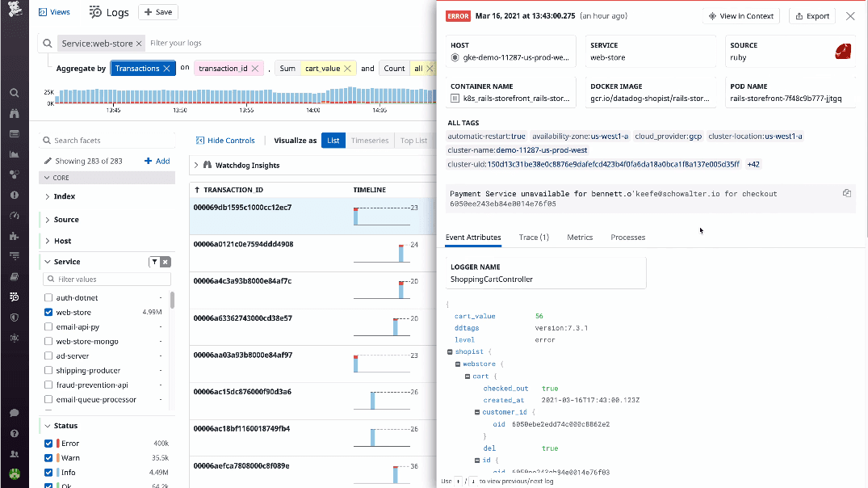Viewport: 868px width, 488px height.
Task: Uncheck the Warn status checkbox
Action: click(x=48, y=458)
